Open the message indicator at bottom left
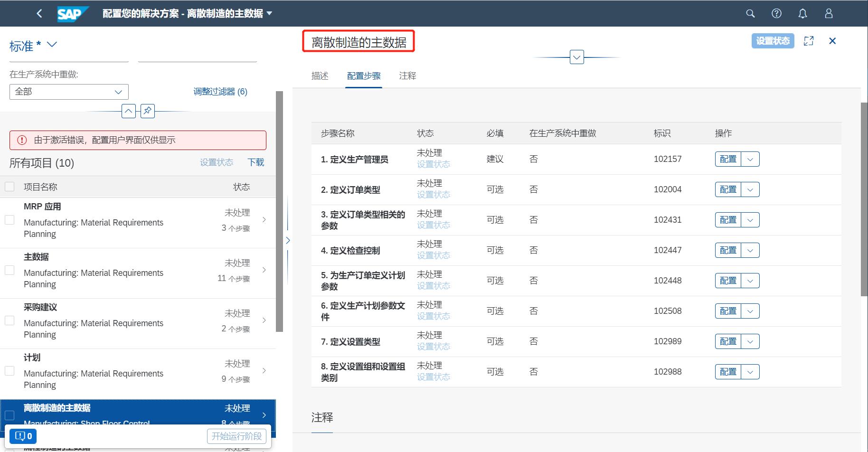The image size is (868, 452). click(x=22, y=435)
